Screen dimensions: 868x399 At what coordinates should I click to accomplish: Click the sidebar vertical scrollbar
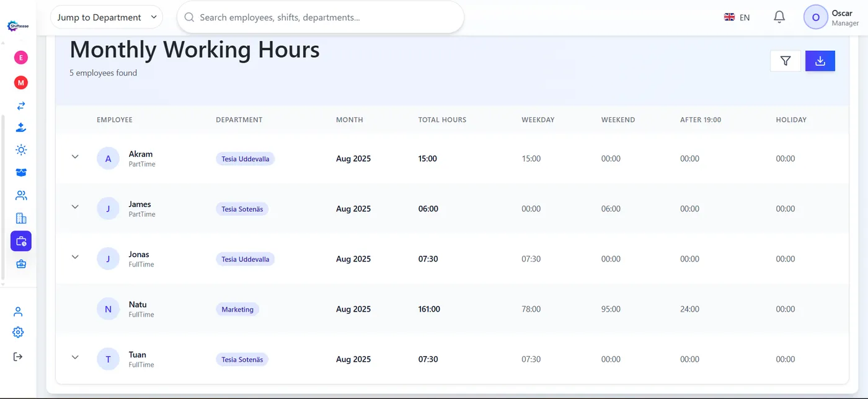[2, 197]
